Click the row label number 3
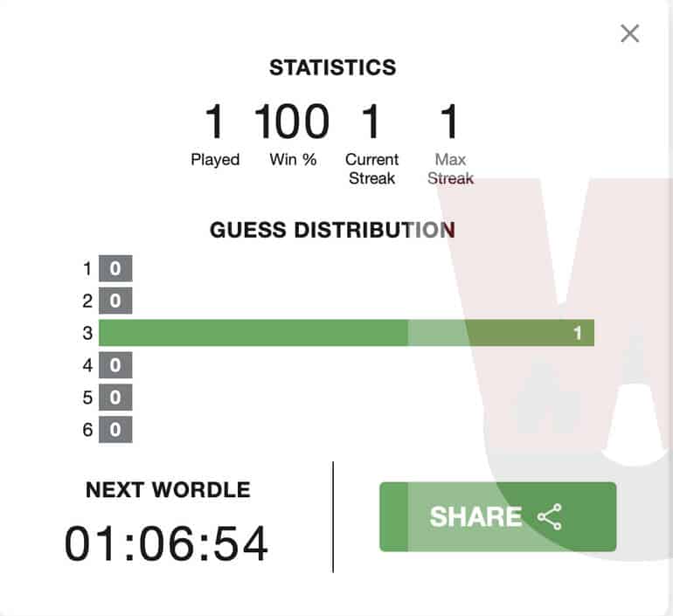 87,333
